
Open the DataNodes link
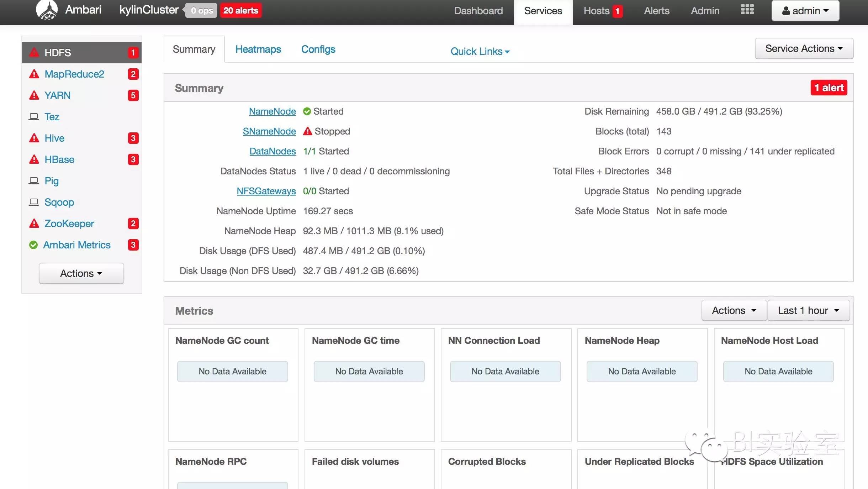273,151
